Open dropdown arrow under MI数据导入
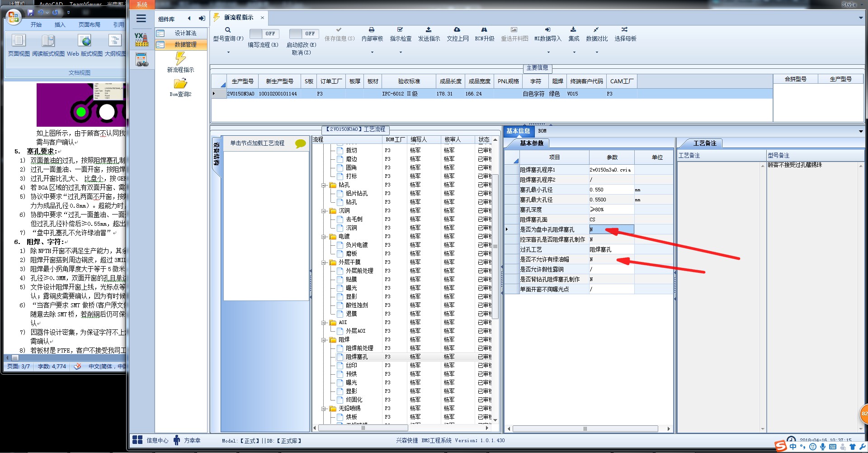 pyautogui.click(x=548, y=52)
